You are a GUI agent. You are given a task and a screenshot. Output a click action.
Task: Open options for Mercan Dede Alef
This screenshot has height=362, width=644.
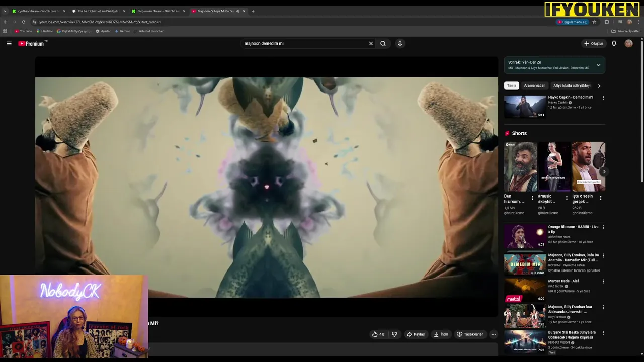pos(603,282)
